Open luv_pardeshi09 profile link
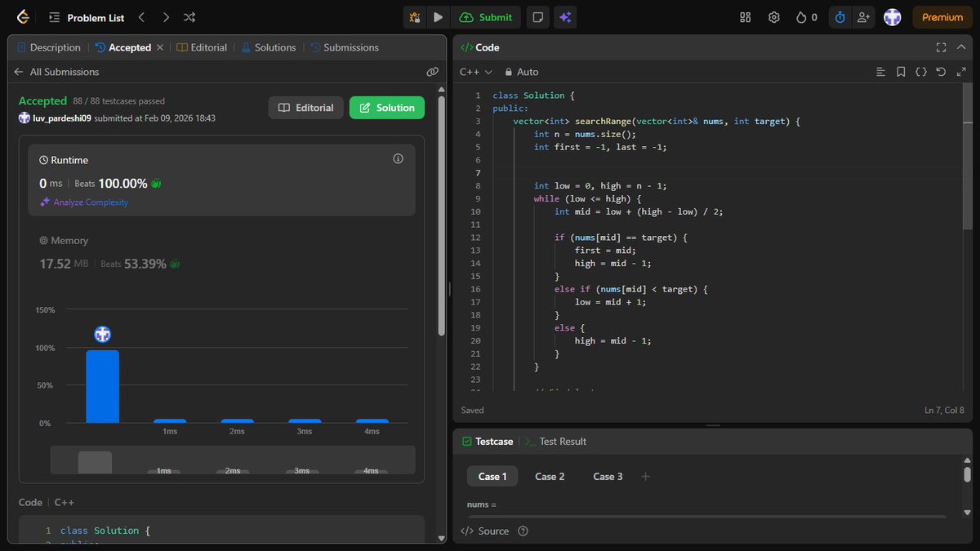Viewport: 980px width, 551px height. (61, 118)
